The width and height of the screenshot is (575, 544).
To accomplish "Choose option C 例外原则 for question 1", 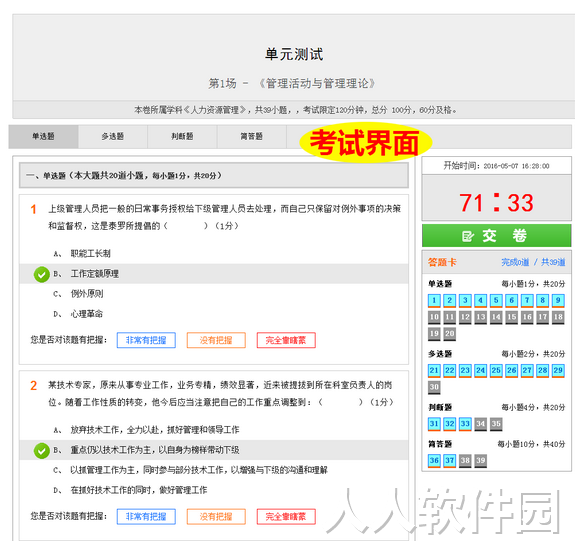I will [x=214, y=294].
